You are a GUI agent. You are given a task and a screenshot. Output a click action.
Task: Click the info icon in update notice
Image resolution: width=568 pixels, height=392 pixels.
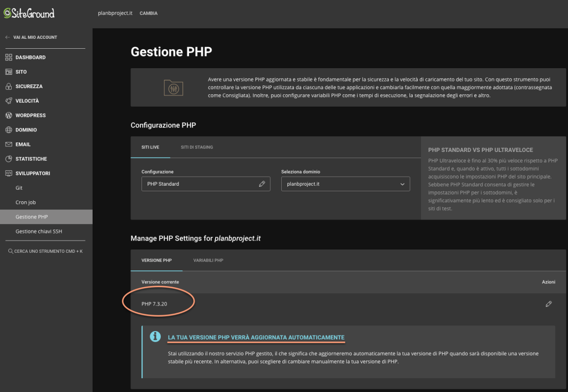[x=155, y=337]
